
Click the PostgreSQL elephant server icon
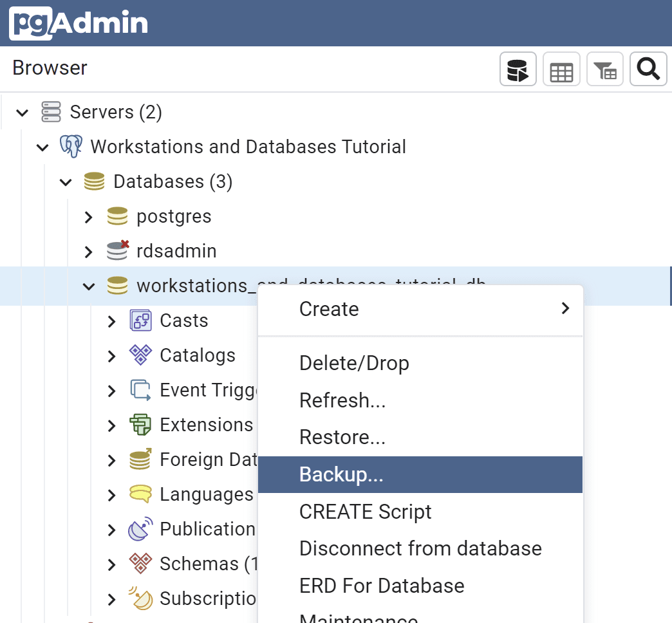click(x=71, y=147)
